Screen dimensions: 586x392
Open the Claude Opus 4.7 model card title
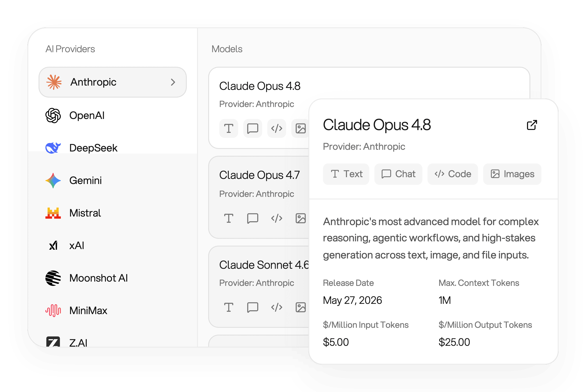(x=259, y=175)
